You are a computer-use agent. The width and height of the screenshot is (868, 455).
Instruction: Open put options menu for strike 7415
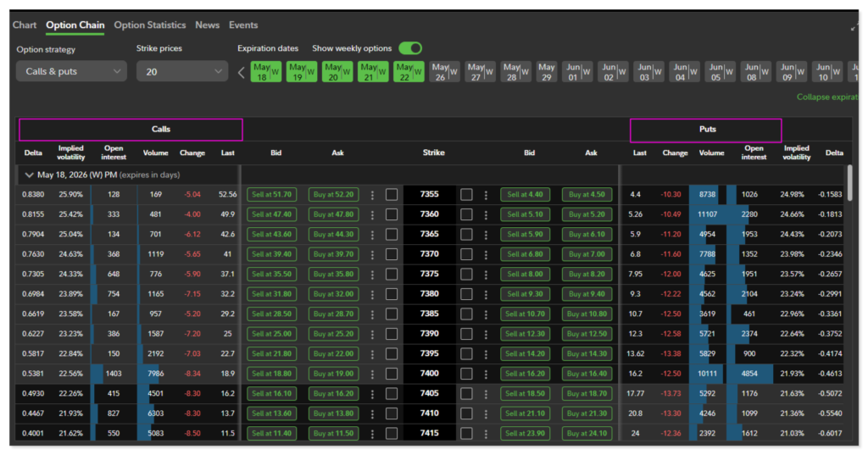[486, 434]
